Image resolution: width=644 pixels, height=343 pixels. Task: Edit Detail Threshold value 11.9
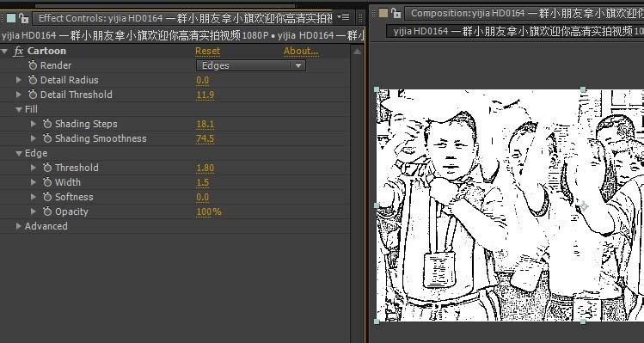pyautogui.click(x=205, y=95)
